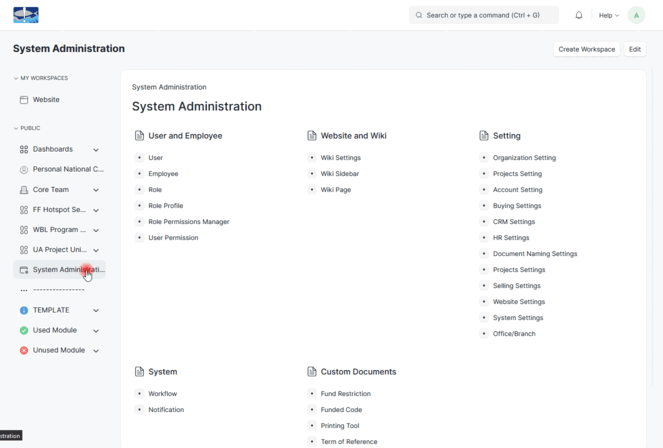Click the notification bell icon
This screenshot has height=448, width=663.
(x=579, y=15)
